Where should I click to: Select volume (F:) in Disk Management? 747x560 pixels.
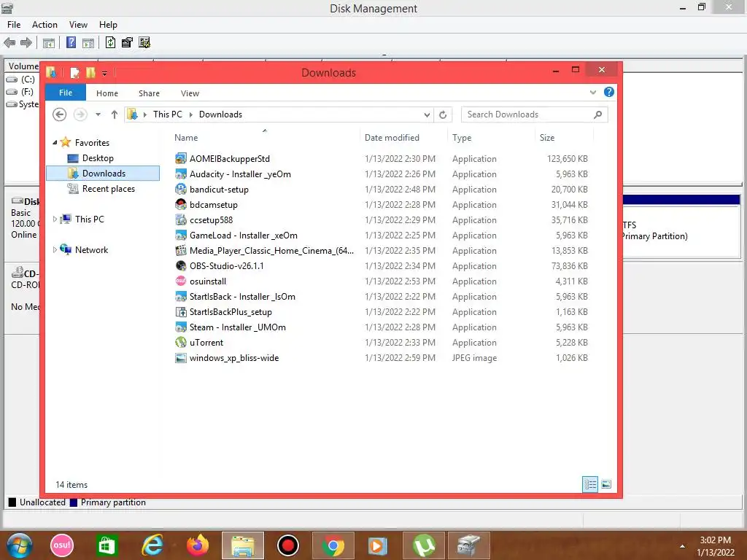coord(21,91)
